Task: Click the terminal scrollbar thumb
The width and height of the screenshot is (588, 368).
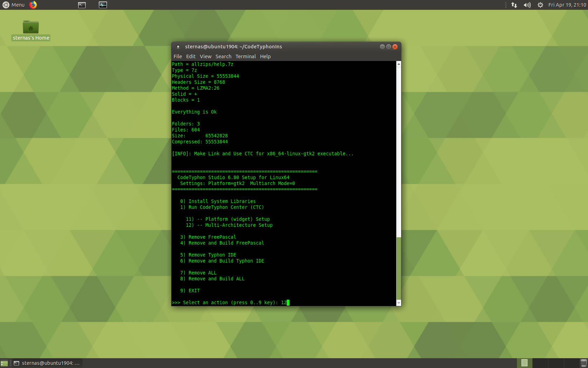Action: click(399, 268)
